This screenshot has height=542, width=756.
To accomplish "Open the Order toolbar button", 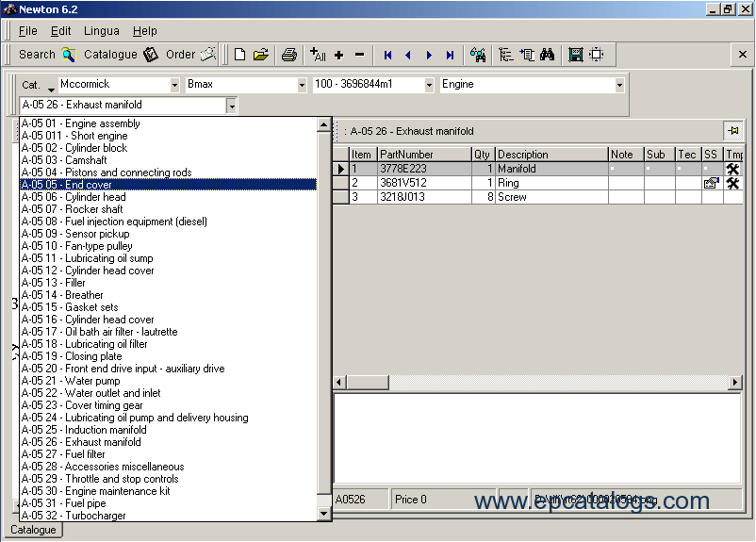I will click(x=190, y=55).
